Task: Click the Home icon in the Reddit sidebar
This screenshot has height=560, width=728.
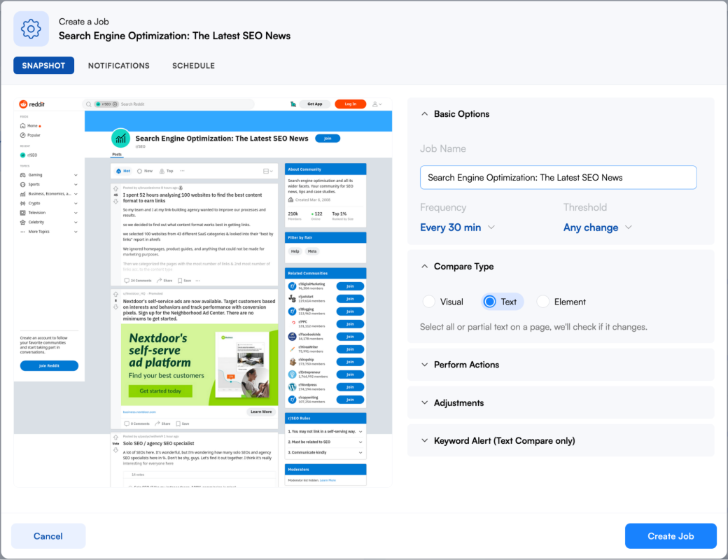Action: [22, 126]
